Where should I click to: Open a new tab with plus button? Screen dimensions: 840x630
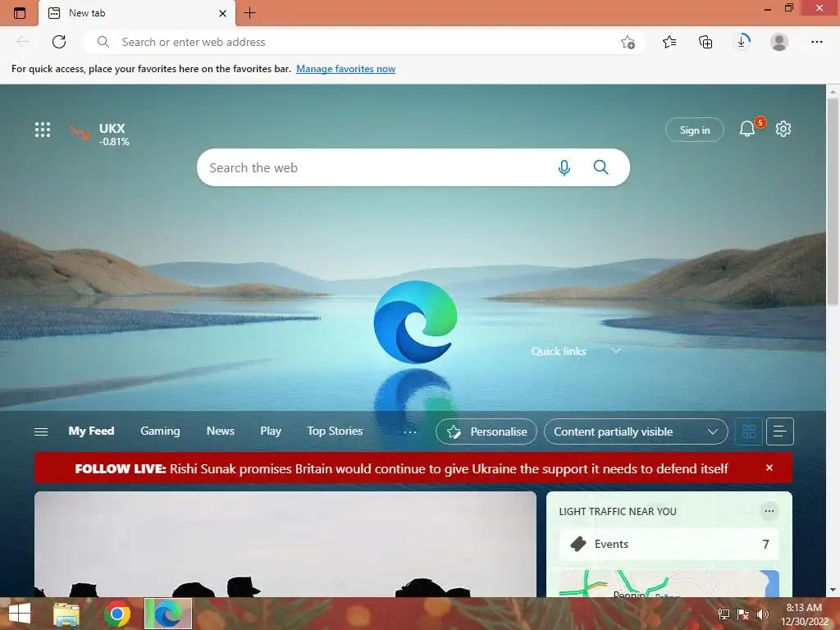(249, 13)
